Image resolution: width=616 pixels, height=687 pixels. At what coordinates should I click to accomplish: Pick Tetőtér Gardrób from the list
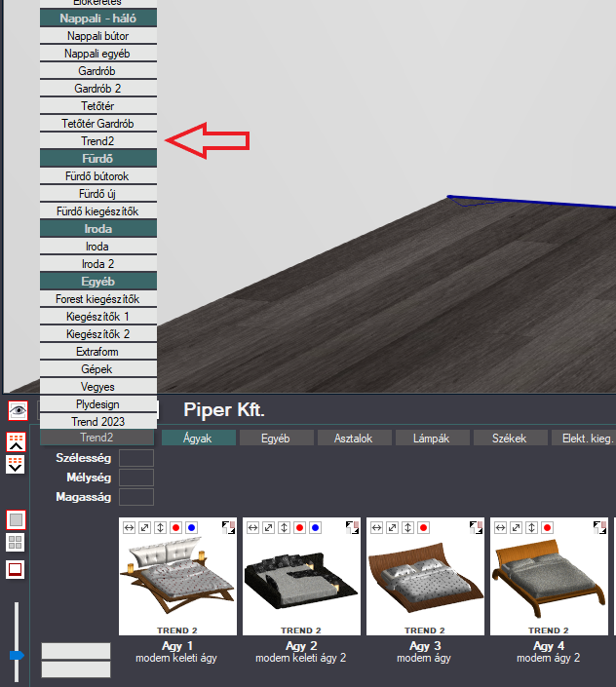tap(98, 124)
